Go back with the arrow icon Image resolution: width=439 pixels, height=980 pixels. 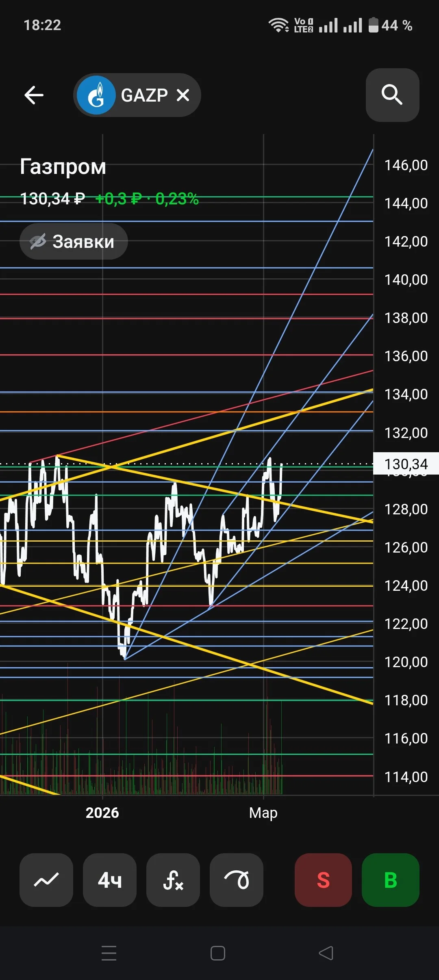(34, 95)
